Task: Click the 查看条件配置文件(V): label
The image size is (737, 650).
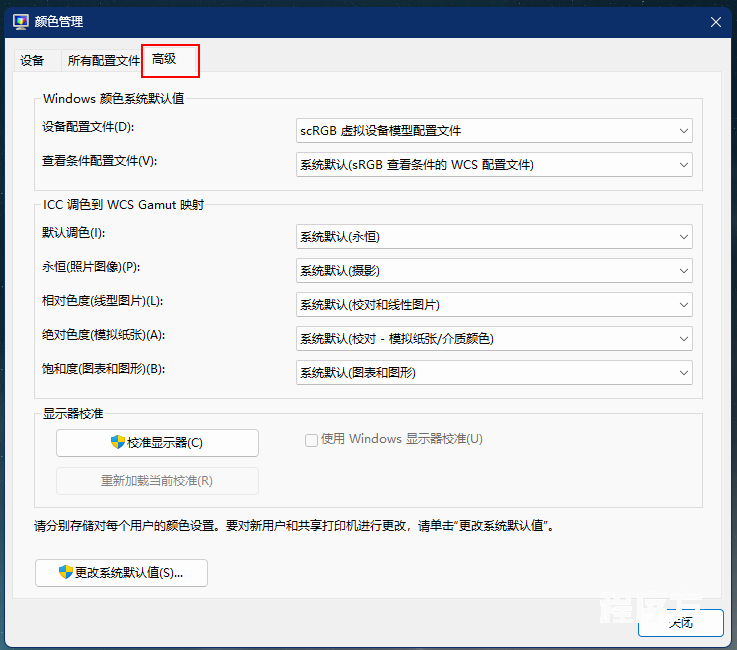Action: (100, 161)
